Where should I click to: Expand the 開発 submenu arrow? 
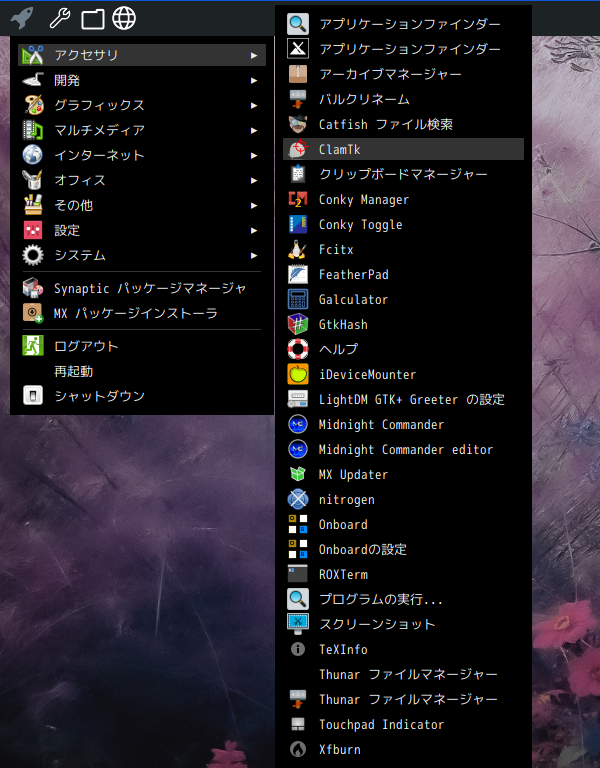point(254,80)
